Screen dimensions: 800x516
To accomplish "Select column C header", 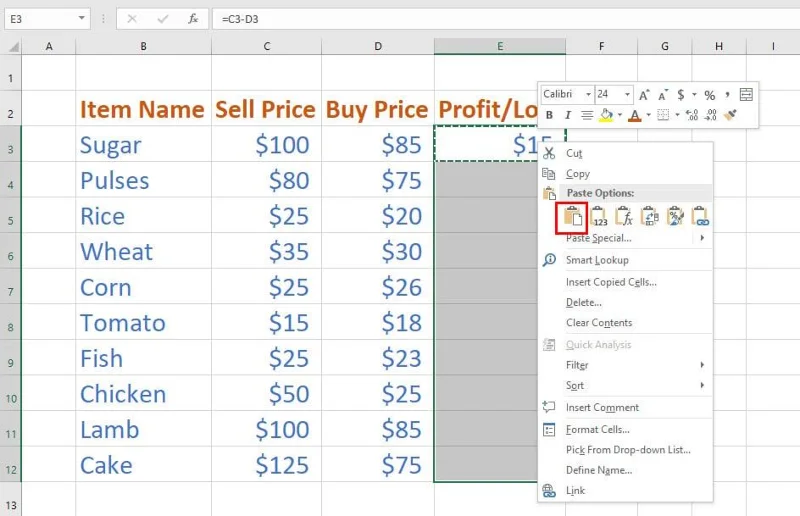I will (x=267, y=46).
